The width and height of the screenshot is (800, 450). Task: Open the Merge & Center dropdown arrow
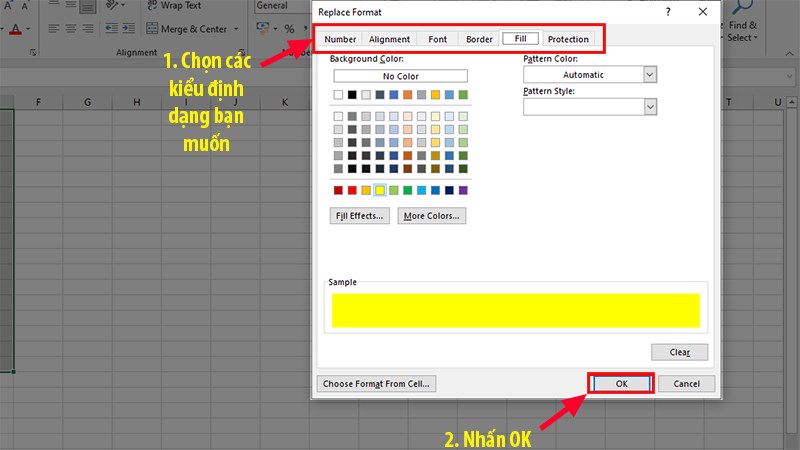coord(237,29)
